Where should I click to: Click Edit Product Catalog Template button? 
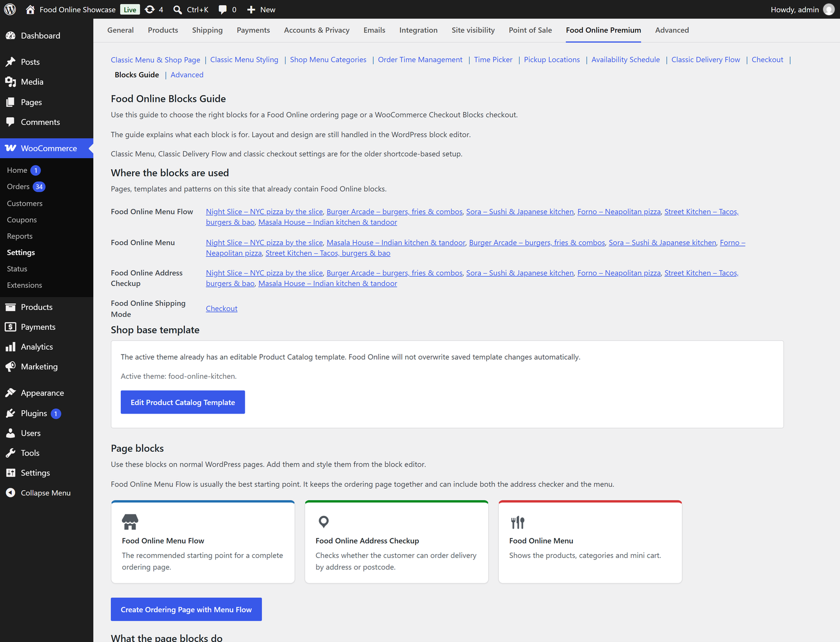[183, 402]
